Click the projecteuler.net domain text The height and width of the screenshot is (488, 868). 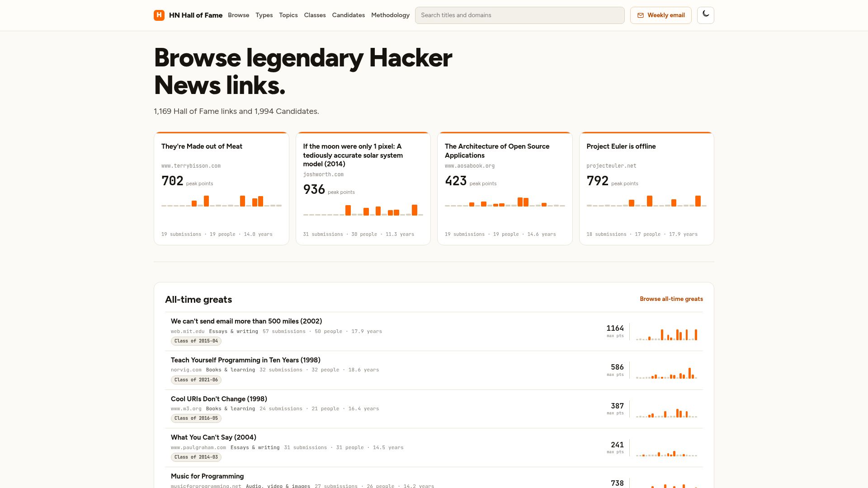[x=611, y=166]
